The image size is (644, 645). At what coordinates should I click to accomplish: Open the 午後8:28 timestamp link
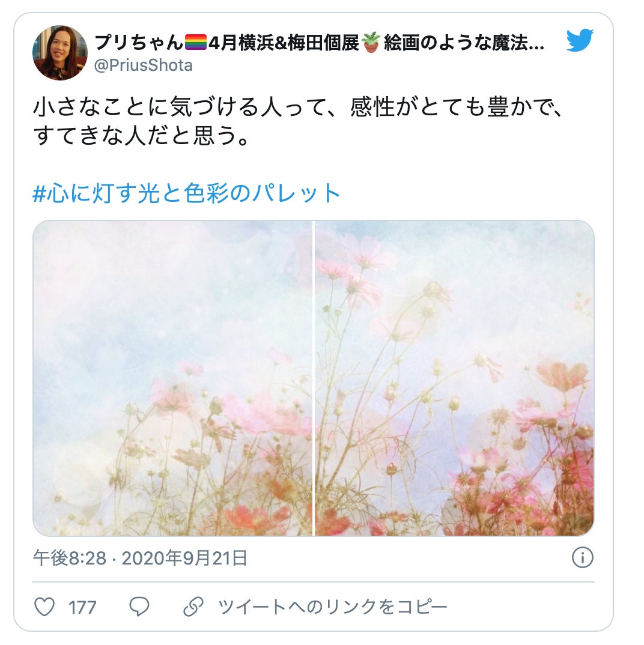click(70, 558)
